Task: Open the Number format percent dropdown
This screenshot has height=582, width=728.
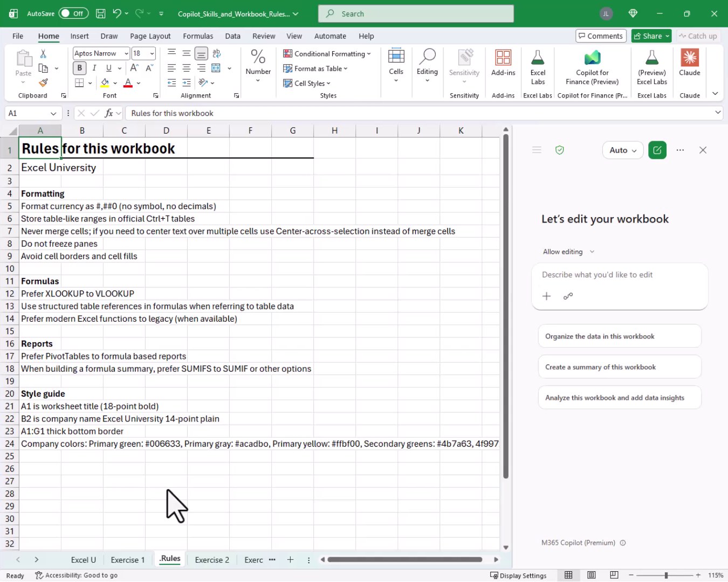Action: coord(258,66)
